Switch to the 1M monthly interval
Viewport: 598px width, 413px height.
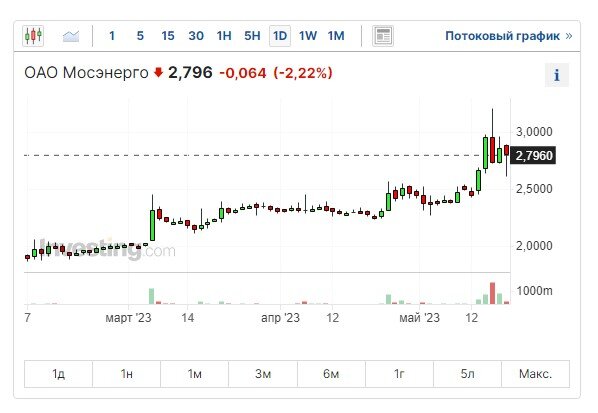[336, 36]
